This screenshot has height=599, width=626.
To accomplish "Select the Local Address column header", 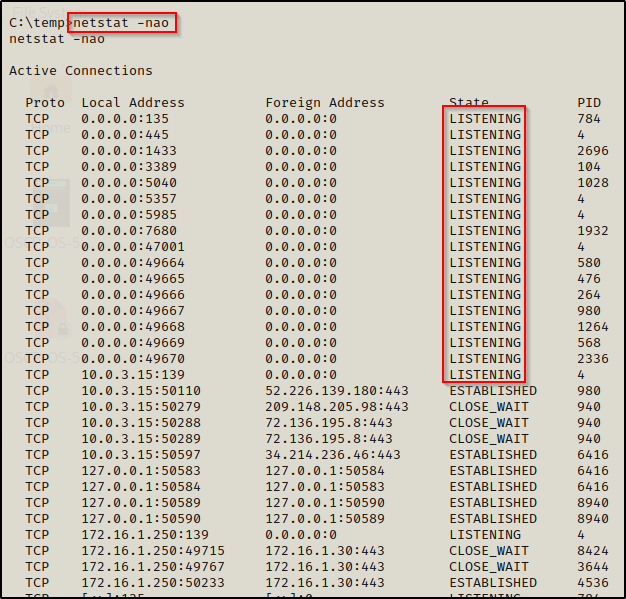I will coord(133,103).
